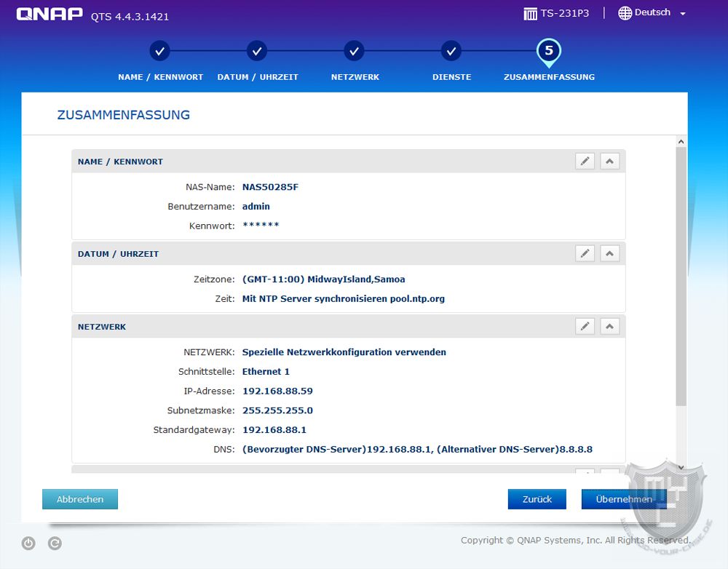
Task: Click the globe language icon
Action: click(x=625, y=13)
